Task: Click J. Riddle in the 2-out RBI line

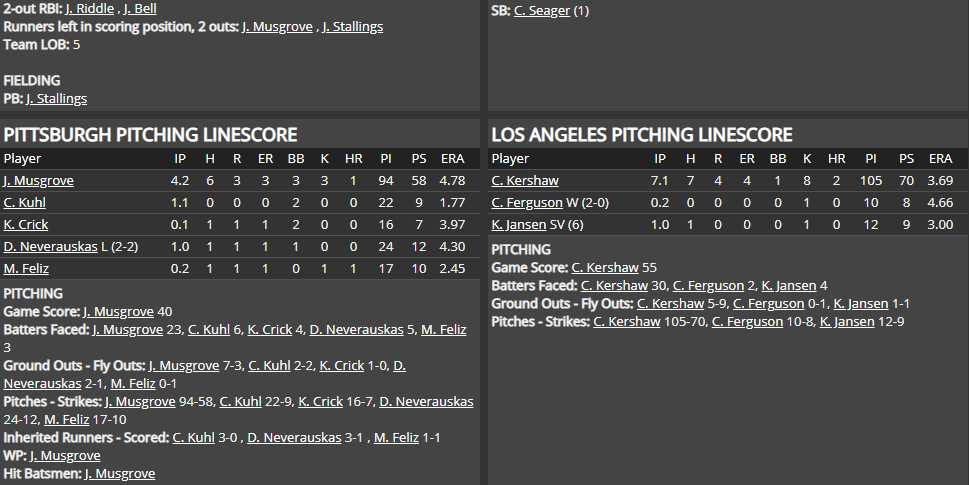Action: pos(89,9)
